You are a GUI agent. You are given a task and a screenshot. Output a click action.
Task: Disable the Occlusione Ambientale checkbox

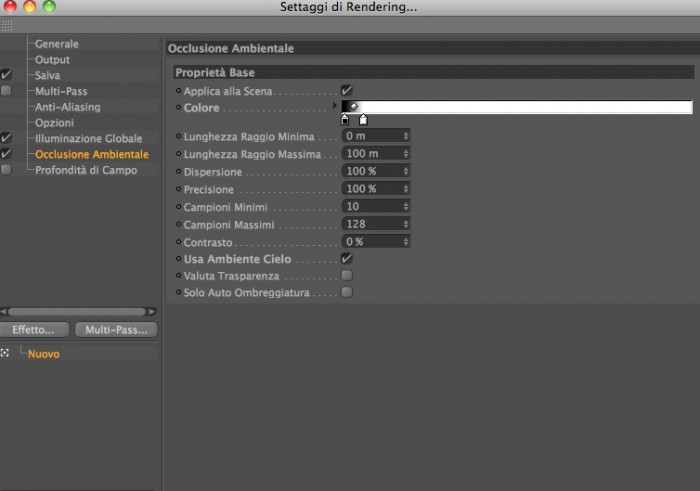[6, 154]
